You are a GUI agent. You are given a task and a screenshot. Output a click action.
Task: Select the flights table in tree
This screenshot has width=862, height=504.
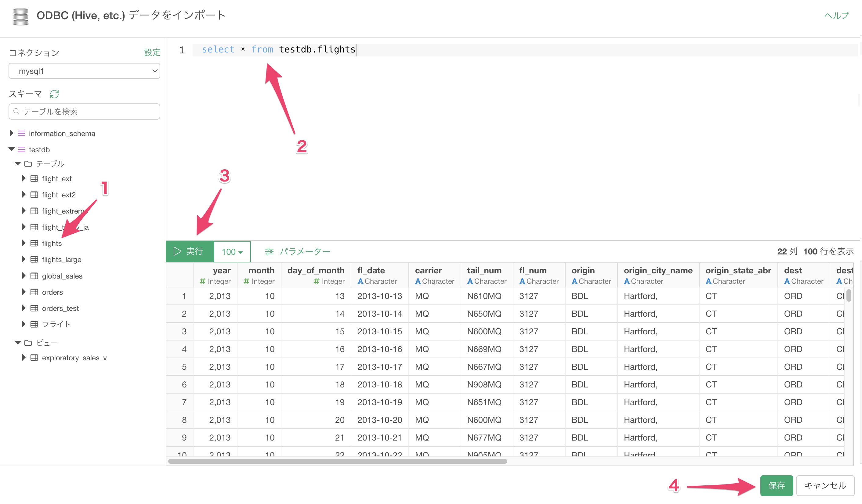click(x=52, y=243)
